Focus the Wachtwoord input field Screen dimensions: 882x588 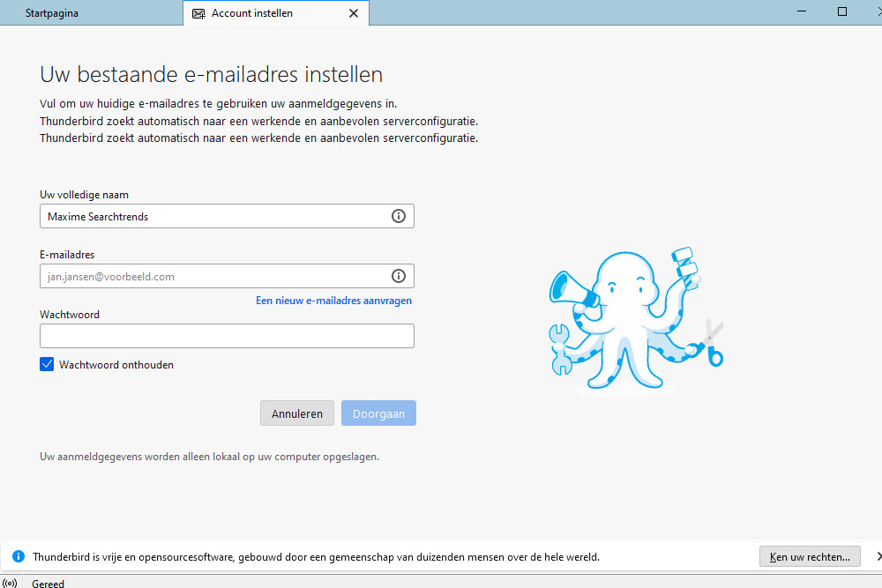(x=227, y=336)
